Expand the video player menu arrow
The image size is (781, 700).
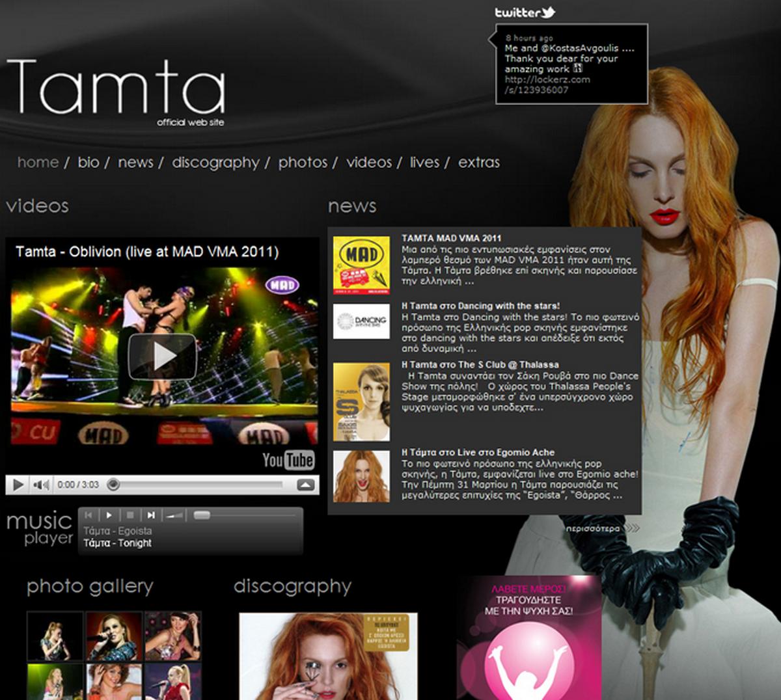click(x=306, y=485)
